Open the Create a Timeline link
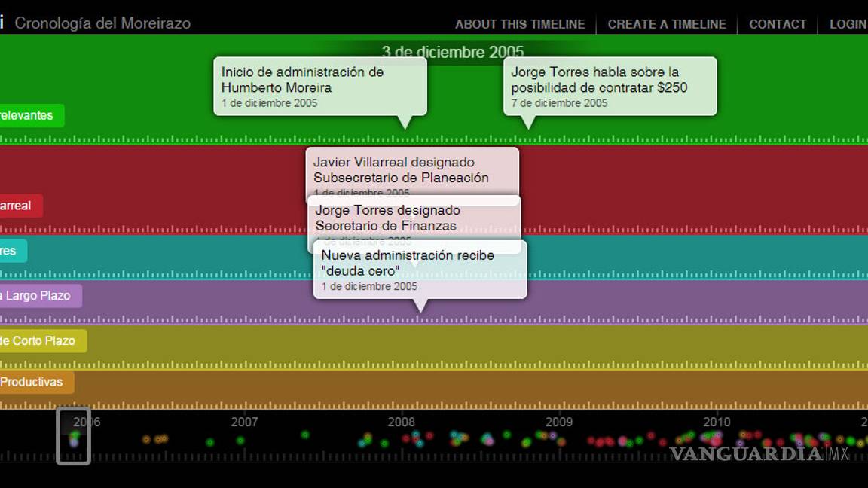 pyautogui.click(x=667, y=24)
